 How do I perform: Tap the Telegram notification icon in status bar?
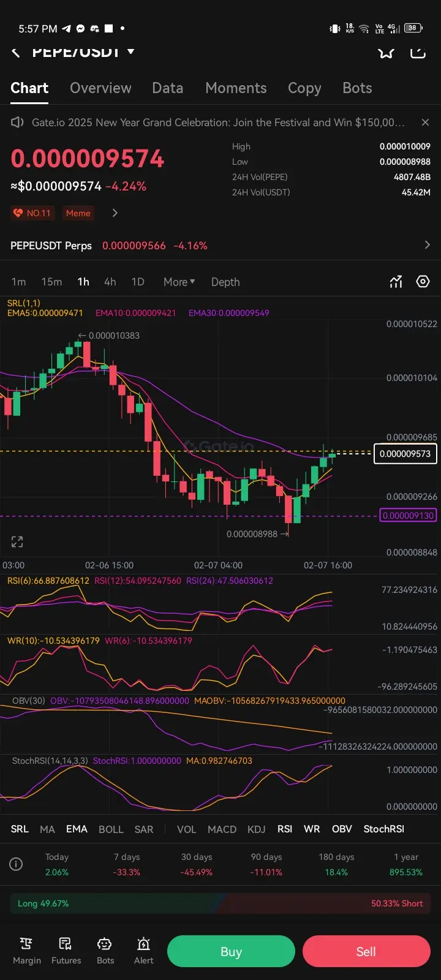(x=67, y=29)
